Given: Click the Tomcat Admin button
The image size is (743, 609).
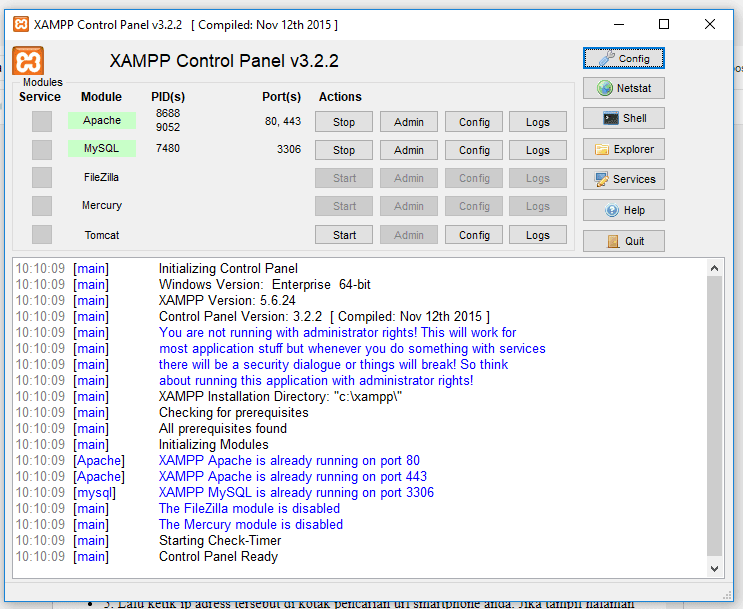Looking at the screenshot, I should point(408,235).
